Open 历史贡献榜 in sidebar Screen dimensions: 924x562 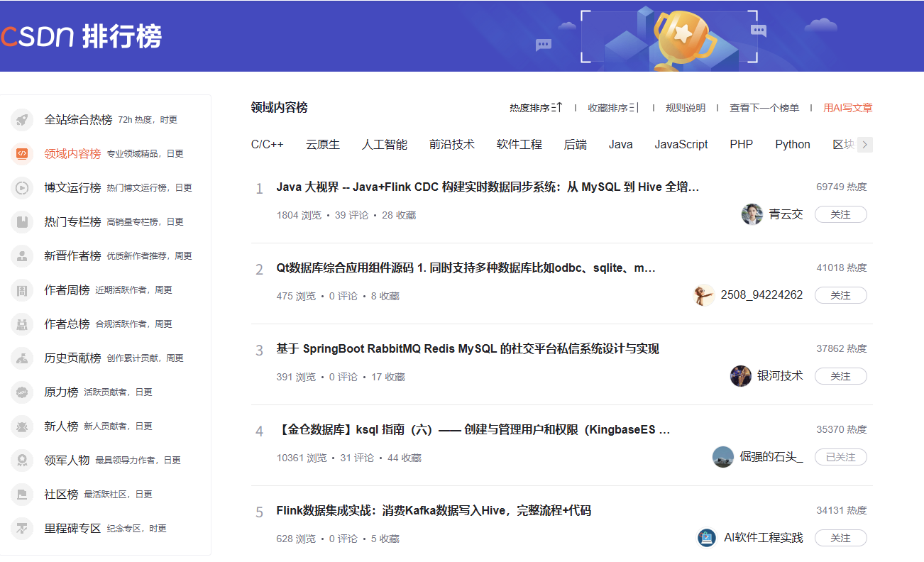72,358
